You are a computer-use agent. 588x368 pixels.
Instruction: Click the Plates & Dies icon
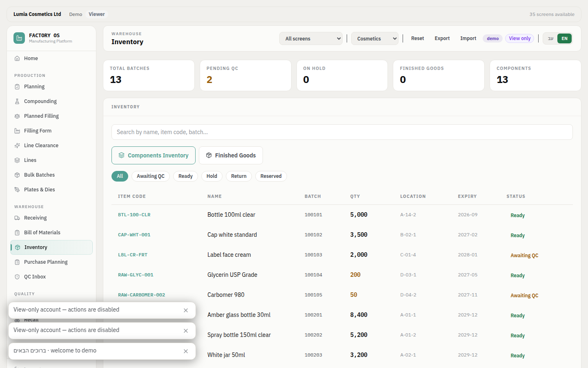coord(17,190)
